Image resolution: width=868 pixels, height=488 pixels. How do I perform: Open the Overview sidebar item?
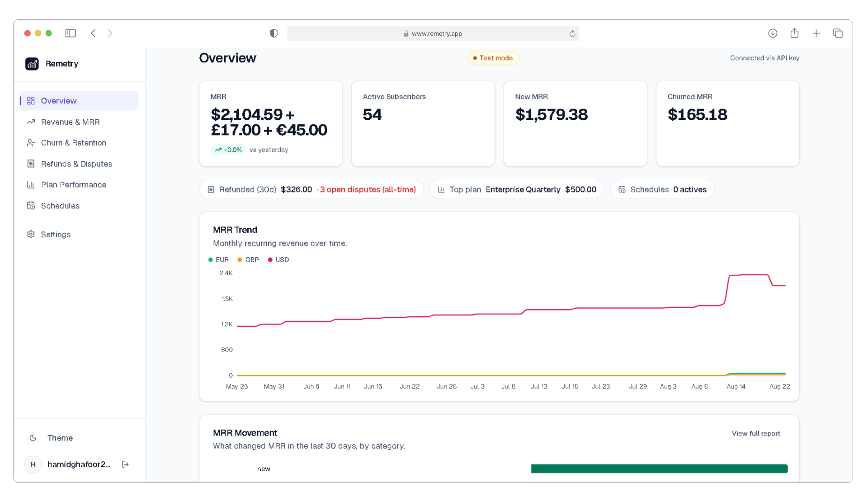(x=79, y=101)
